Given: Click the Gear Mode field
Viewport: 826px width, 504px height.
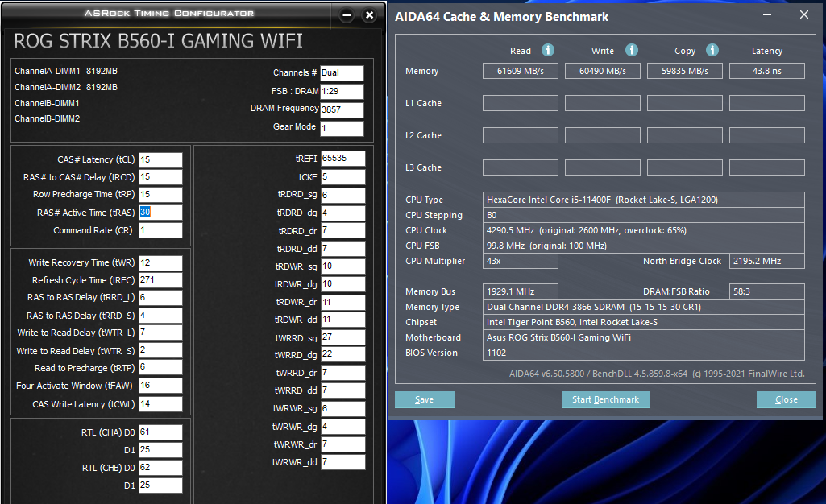Looking at the screenshot, I should (x=342, y=128).
